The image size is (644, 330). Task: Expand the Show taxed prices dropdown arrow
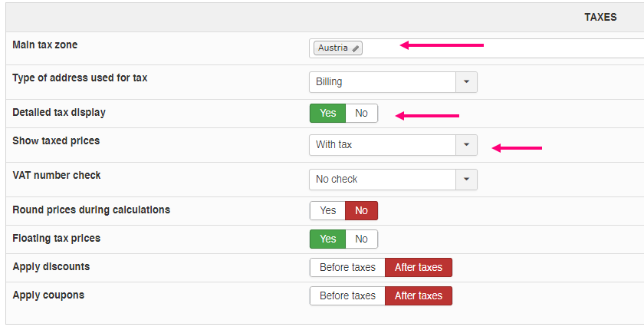466,145
